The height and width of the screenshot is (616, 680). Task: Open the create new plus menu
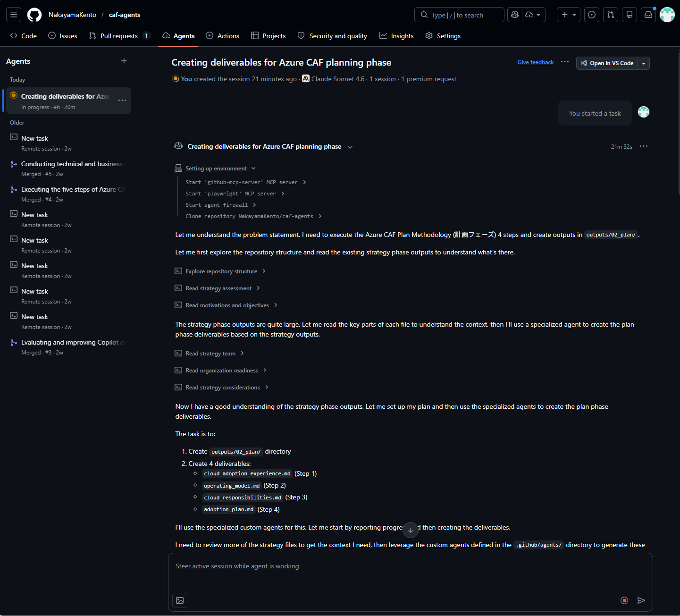click(569, 15)
